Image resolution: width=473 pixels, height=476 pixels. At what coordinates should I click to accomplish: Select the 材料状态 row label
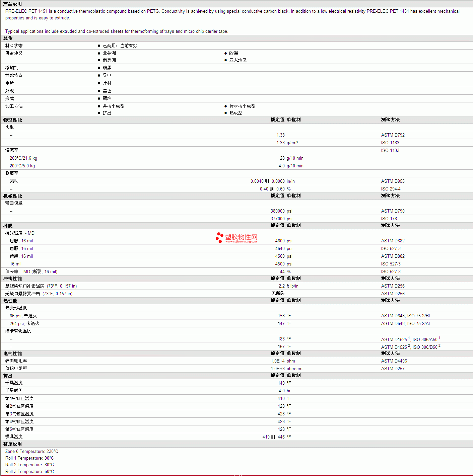[x=14, y=46]
